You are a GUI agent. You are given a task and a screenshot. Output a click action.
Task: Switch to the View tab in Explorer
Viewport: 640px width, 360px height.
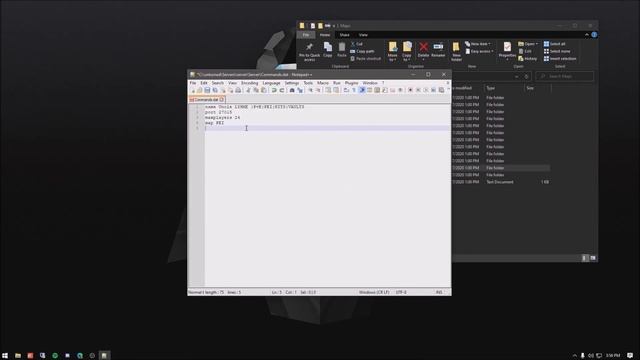363,35
